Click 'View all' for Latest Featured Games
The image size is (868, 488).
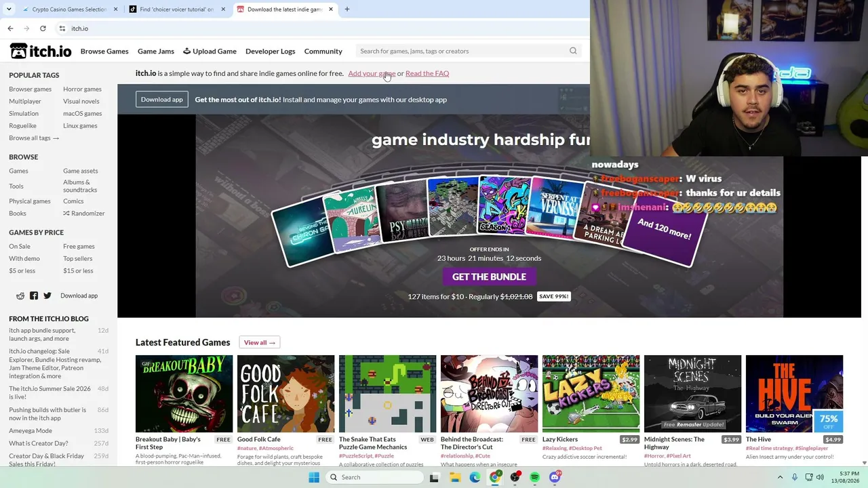[260, 342]
